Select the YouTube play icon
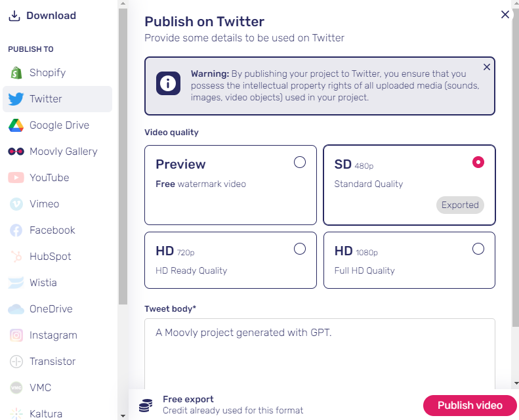 16,178
